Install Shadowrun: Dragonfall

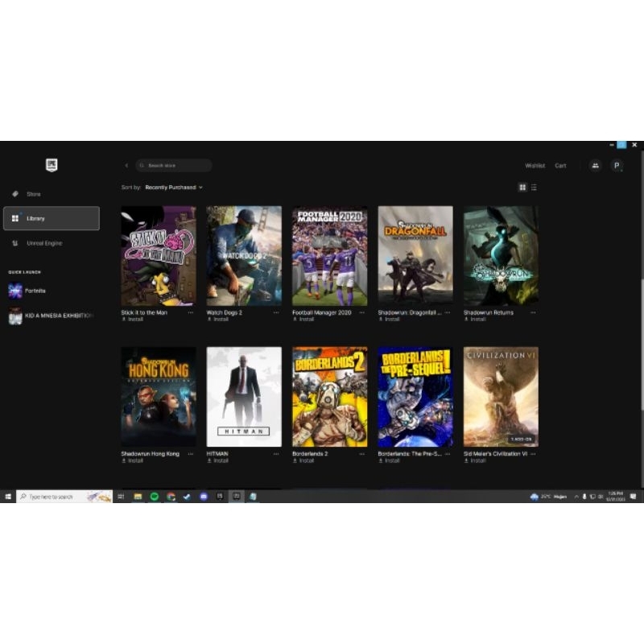pos(390,319)
